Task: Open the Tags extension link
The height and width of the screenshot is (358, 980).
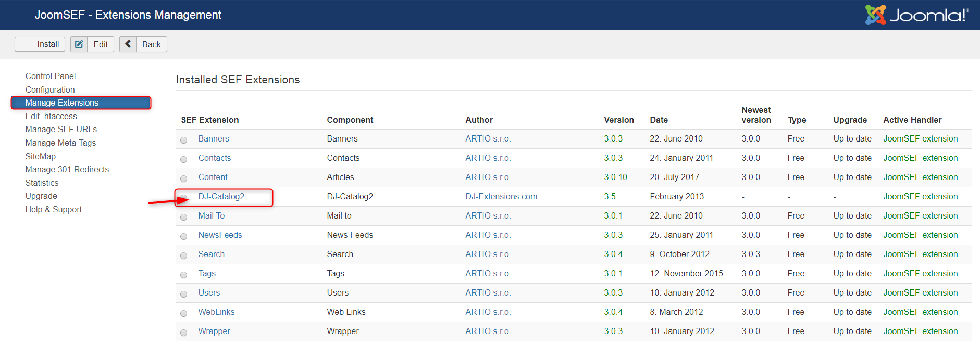Action: click(x=207, y=273)
